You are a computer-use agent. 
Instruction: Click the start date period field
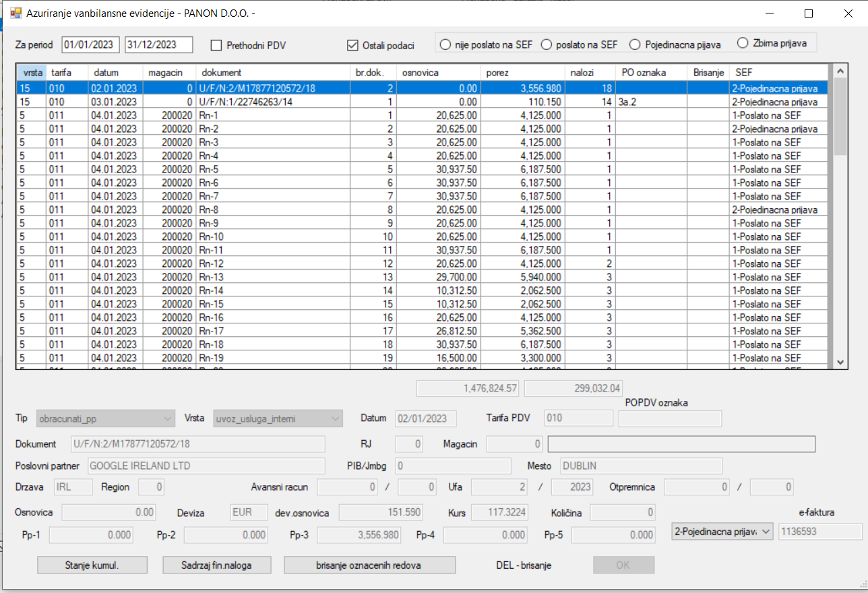[x=90, y=44]
